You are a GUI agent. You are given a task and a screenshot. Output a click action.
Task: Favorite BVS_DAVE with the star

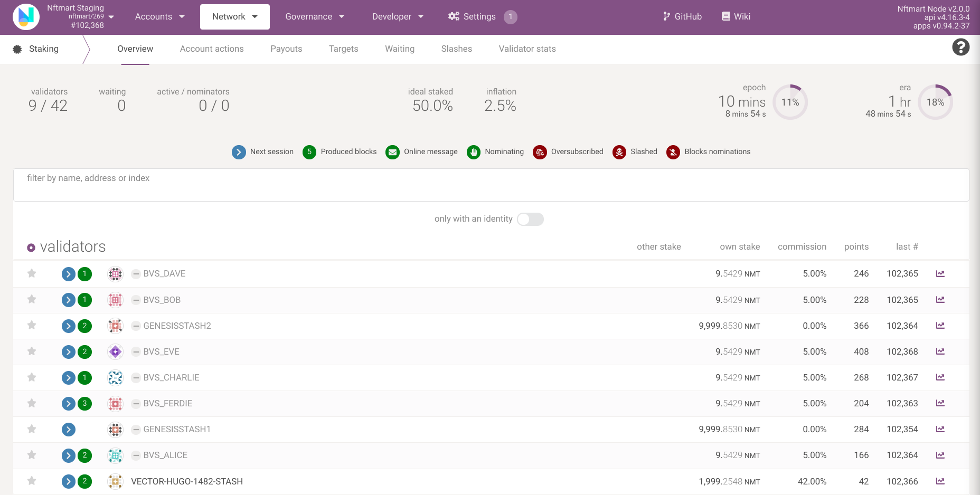click(32, 273)
